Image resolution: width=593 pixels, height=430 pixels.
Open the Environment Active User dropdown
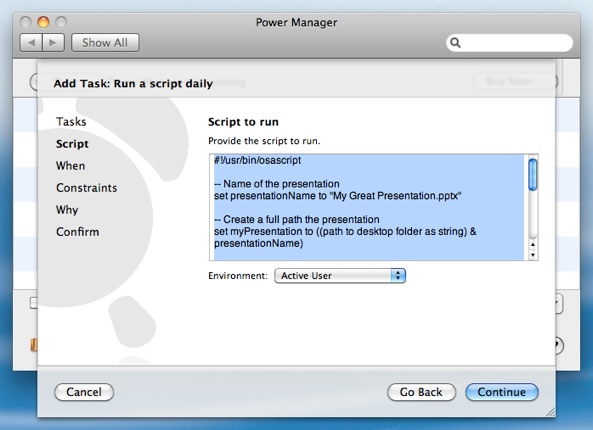pyautogui.click(x=340, y=276)
